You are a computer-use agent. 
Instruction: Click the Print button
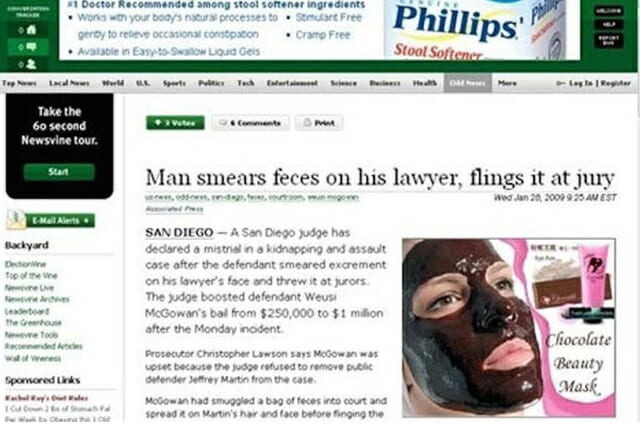(x=319, y=123)
